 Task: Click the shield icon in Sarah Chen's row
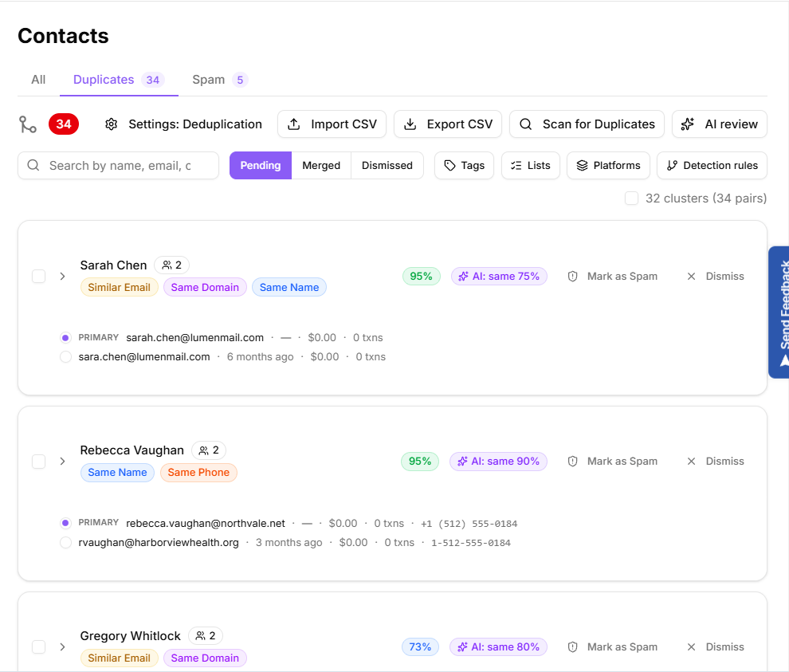click(x=573, y=277)
